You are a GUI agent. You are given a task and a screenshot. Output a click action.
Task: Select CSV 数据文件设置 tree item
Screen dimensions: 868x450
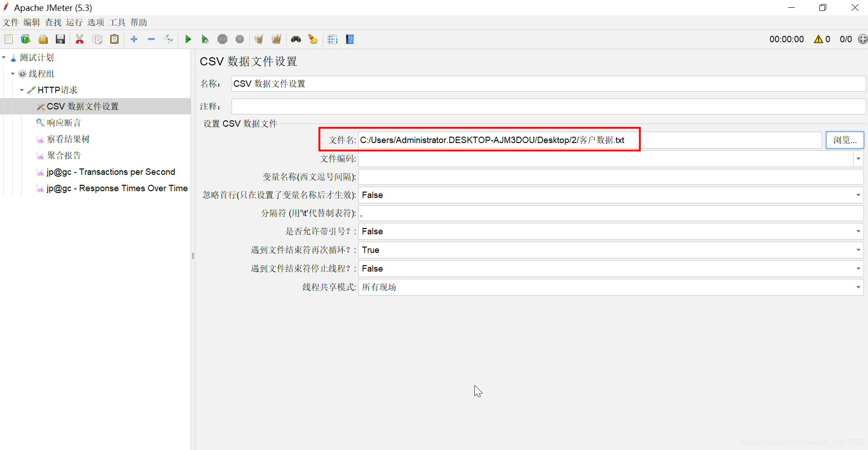[x=83, y=106]
